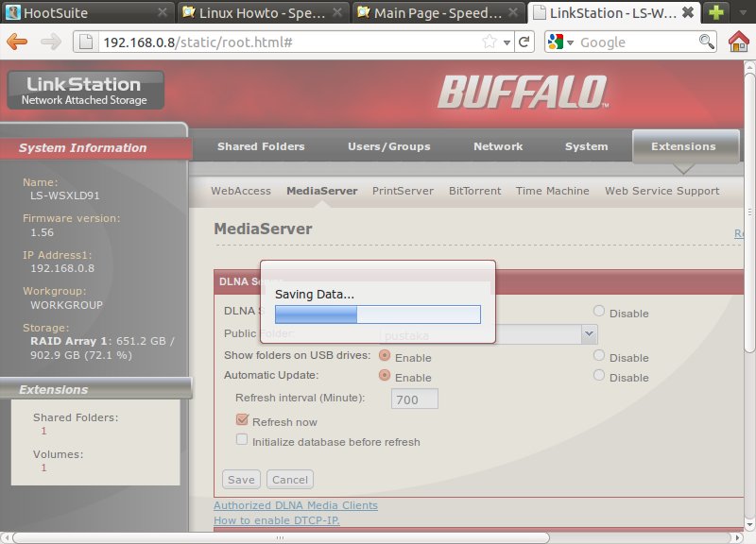The image size is (756, 544).
Task: Switch to the HootSuite browser tab
Action: click(x=87, y=12)
